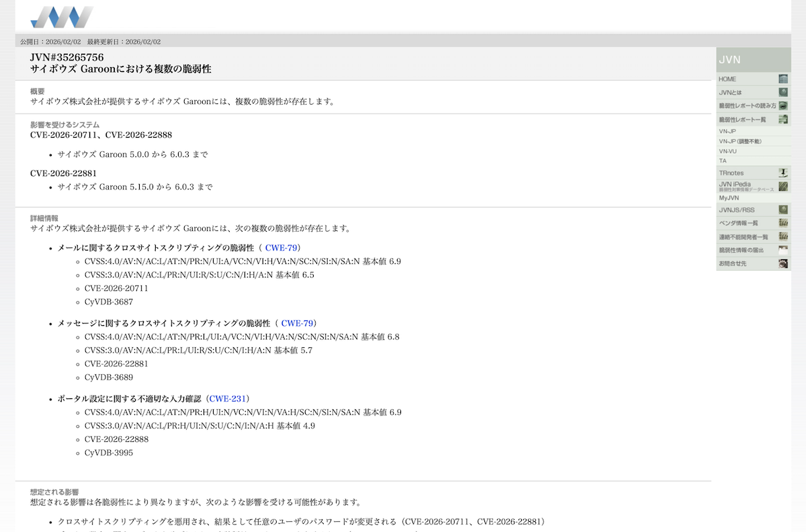Open CWE-79 link for メール vulnerability
This screenshot has width=806, height=532.
(x=281, y=248)
